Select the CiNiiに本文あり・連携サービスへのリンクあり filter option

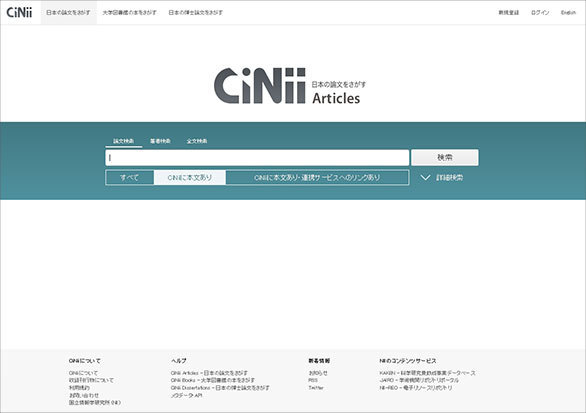317,178
